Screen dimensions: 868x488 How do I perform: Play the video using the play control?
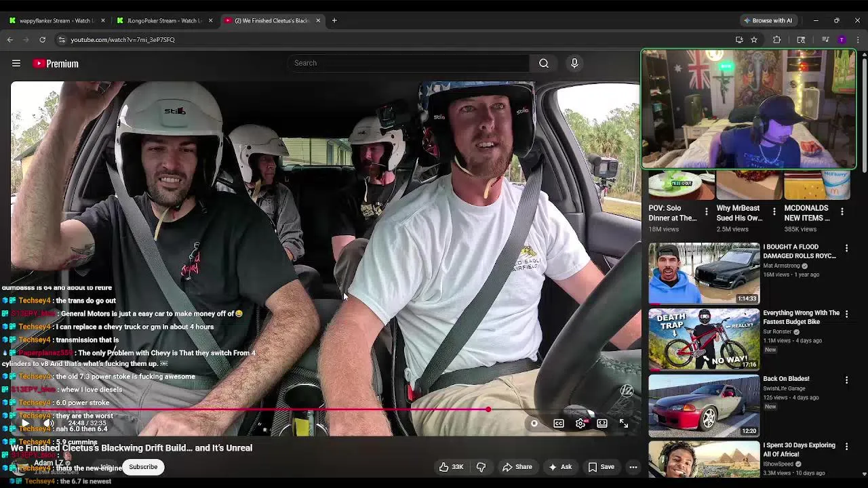[25, 423]
